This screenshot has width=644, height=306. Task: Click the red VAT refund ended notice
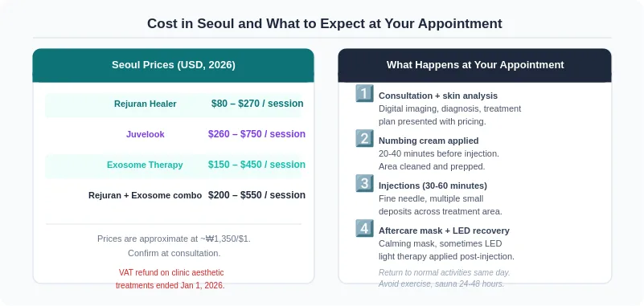point(170,279)
